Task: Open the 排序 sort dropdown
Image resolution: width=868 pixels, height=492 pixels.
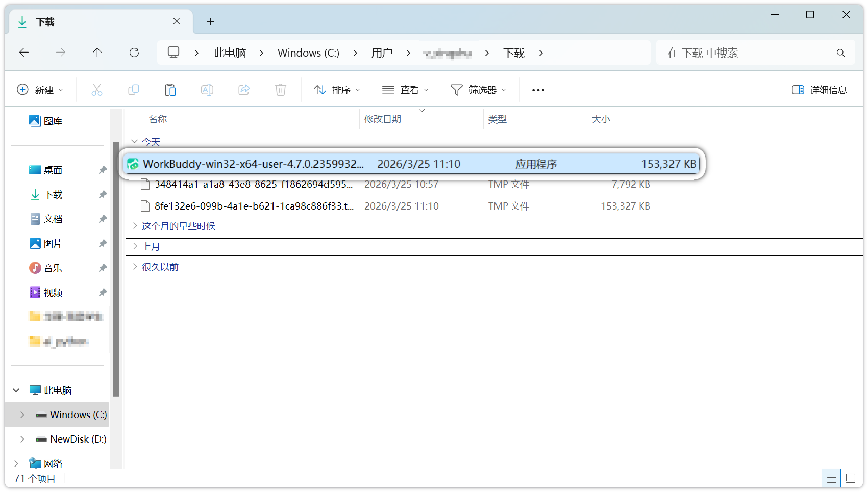Action: pyautogui.click(x=337, y=90)
